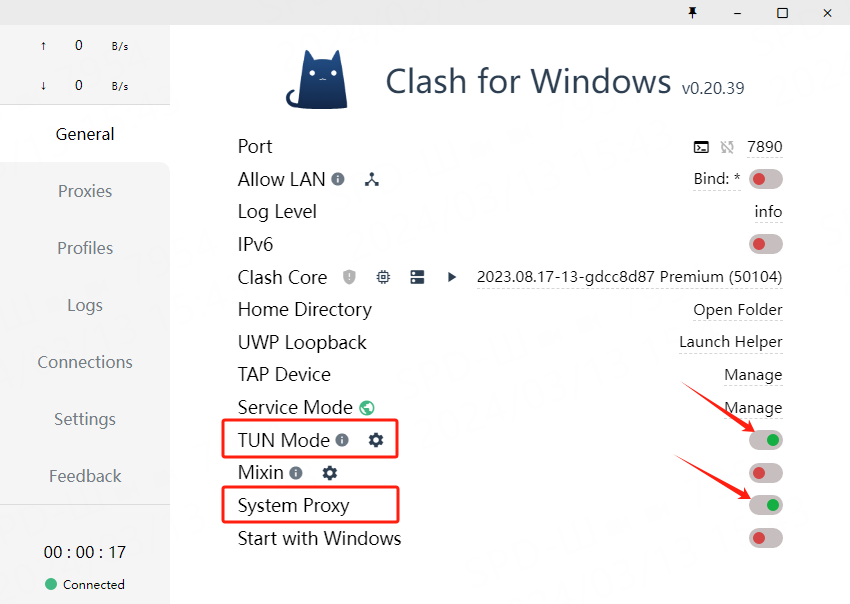Click the server icon beside Clash Core
The image size is (850, 604).
[x=417, y=277]
